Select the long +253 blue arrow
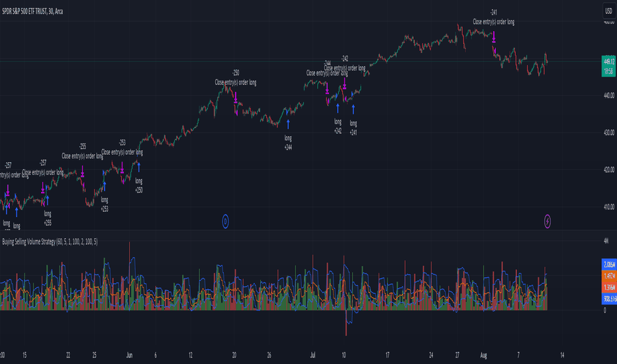Screen dimensions: 617x364 (x=105, y=187)
